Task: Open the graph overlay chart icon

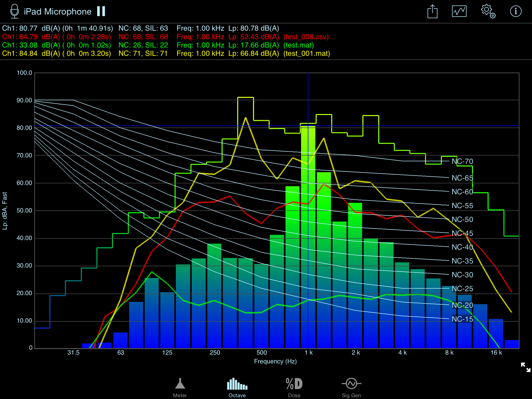Action: 459,11
